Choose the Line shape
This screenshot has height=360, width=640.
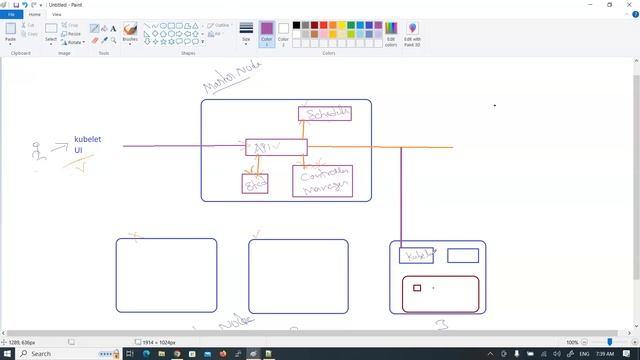click(x=147, y=26)
